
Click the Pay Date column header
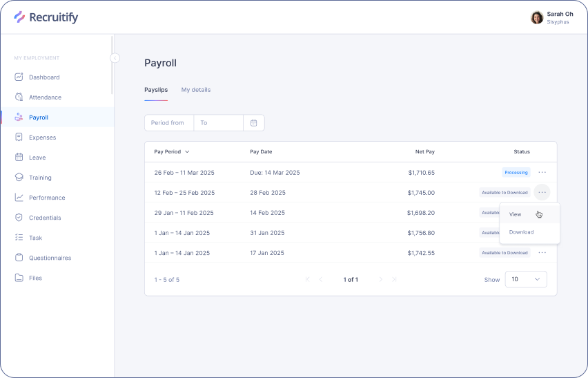point(261,151)
